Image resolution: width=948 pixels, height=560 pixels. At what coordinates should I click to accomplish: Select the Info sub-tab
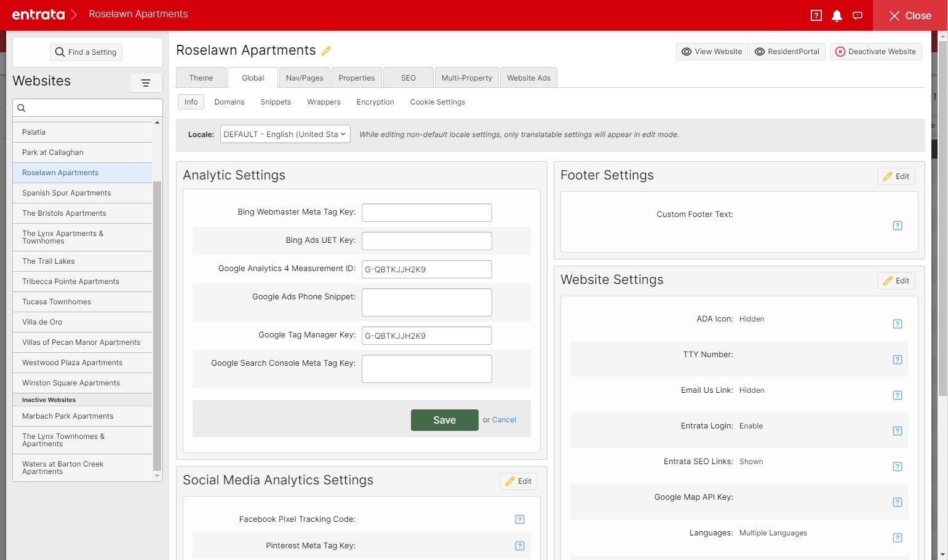pyautogui.click(x=191, y=102)
